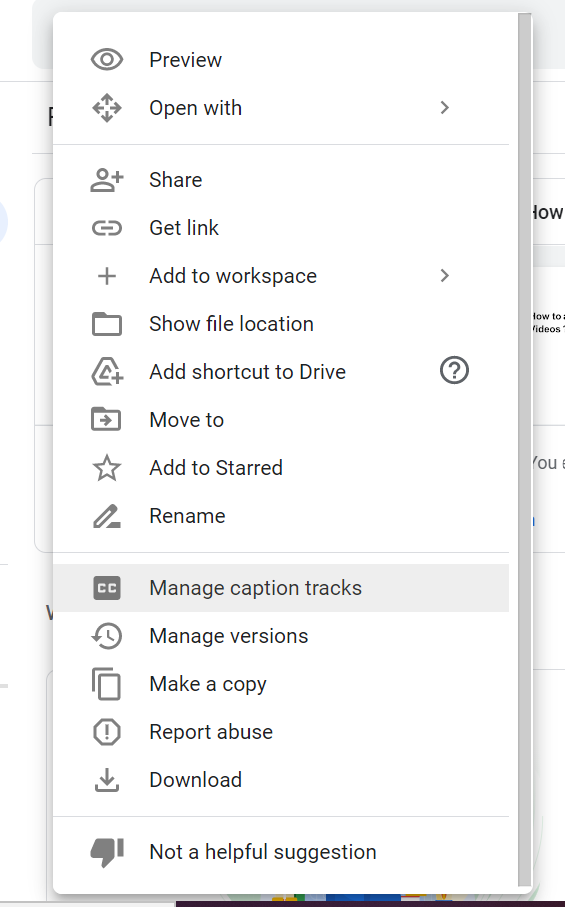Click the thumbs-down suggestion icon

[x=107, y=852]
